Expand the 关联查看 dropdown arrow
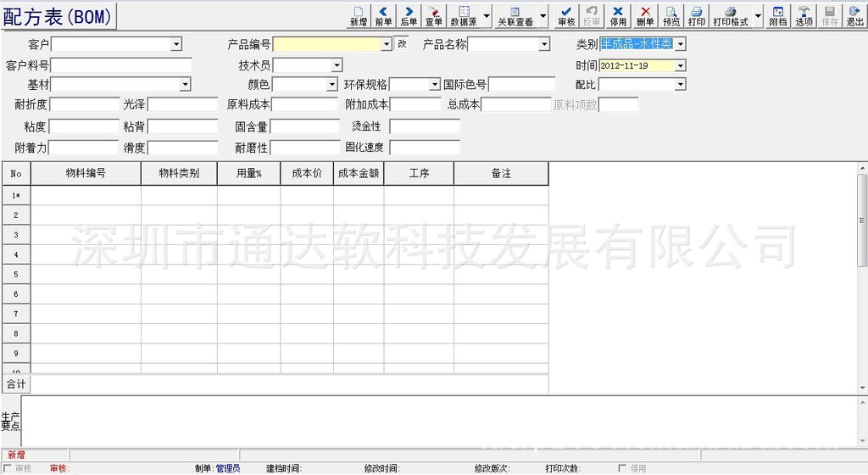This screenshot has width=868, height=475. pos(543,16)
